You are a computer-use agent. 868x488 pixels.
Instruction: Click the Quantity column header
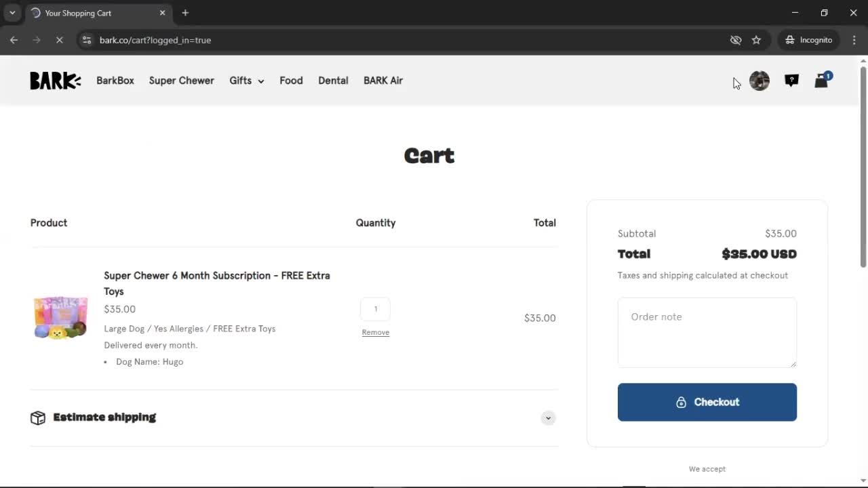tap(376, 223)
